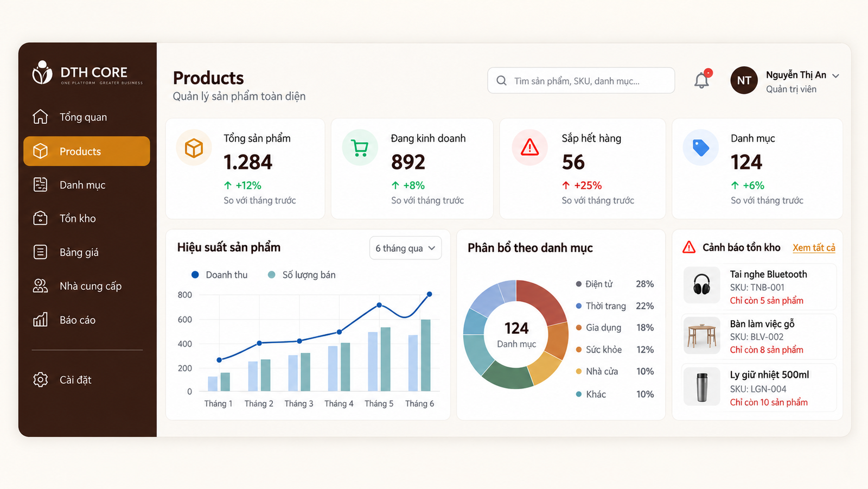Open Tồn kho in the sidebar
Image resolution: width=868 pixels, height=489 pixels.
coord(87,218)
